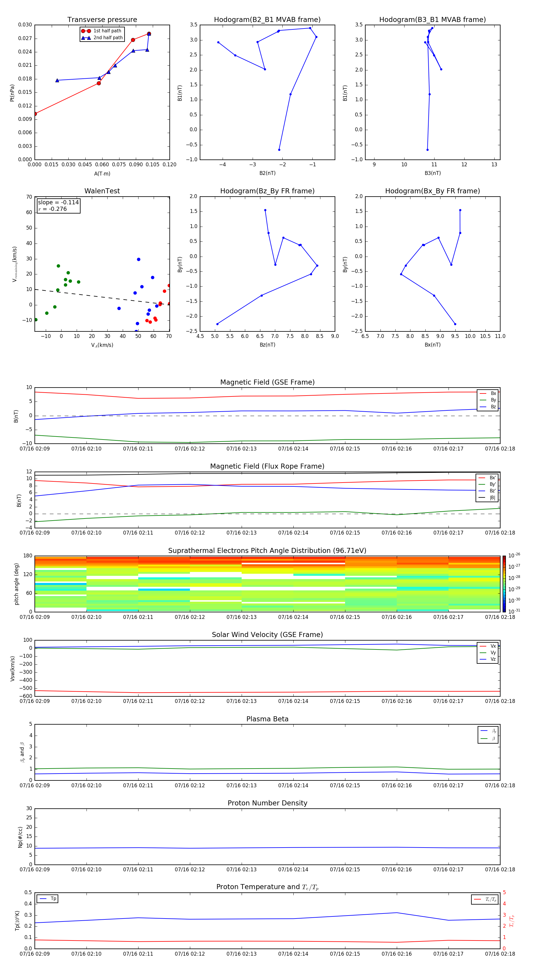Click 'Hodogram(Bz_By FR frame)' title
The height and width of the screenshot is (980, 535).
267,191
